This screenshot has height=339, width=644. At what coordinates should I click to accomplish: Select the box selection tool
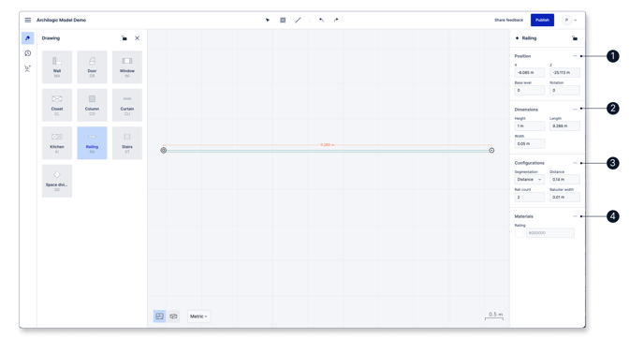tap(283, 20)
